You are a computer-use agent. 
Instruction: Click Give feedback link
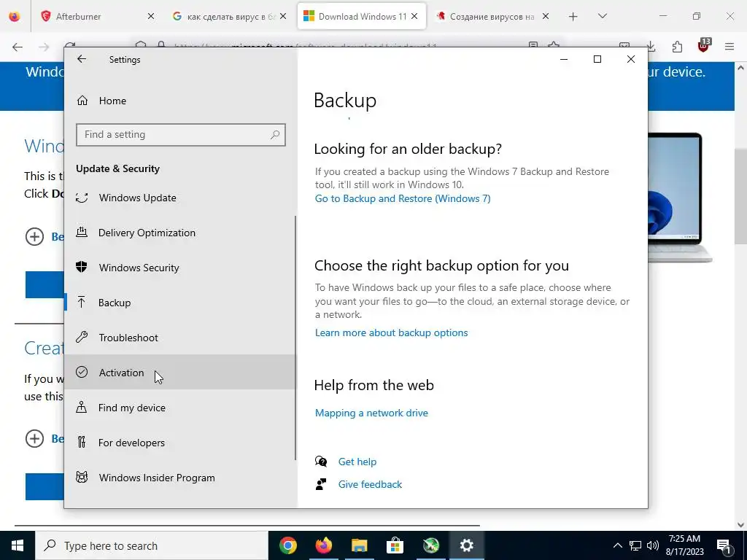click(x=370, y=484)
